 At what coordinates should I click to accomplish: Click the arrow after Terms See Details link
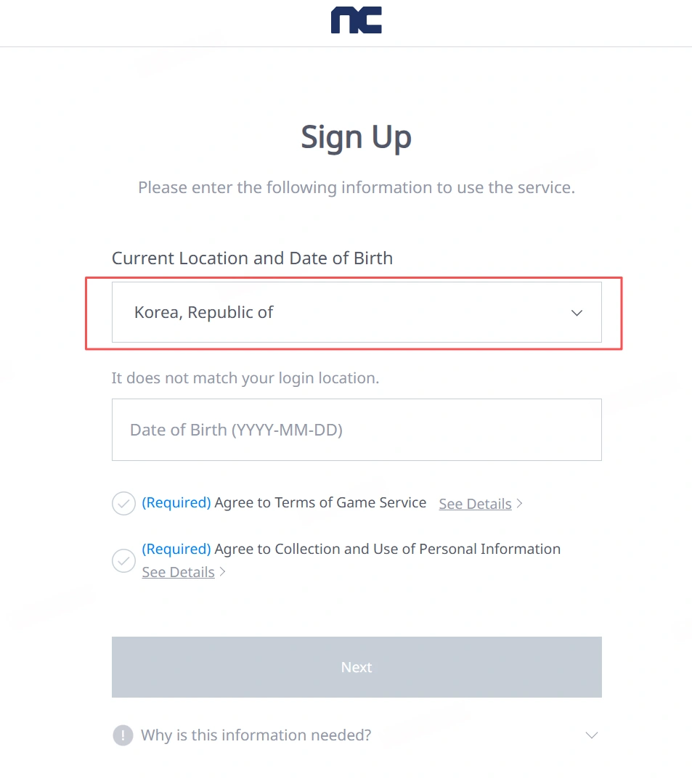[x=519, y=503]
